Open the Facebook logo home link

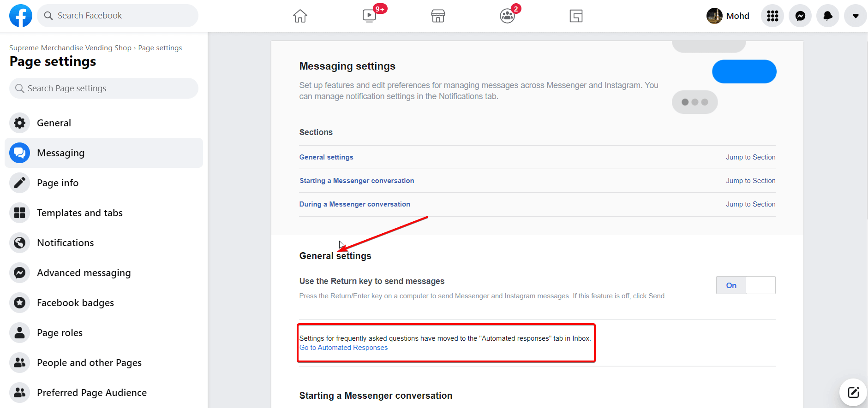point(21,16)
